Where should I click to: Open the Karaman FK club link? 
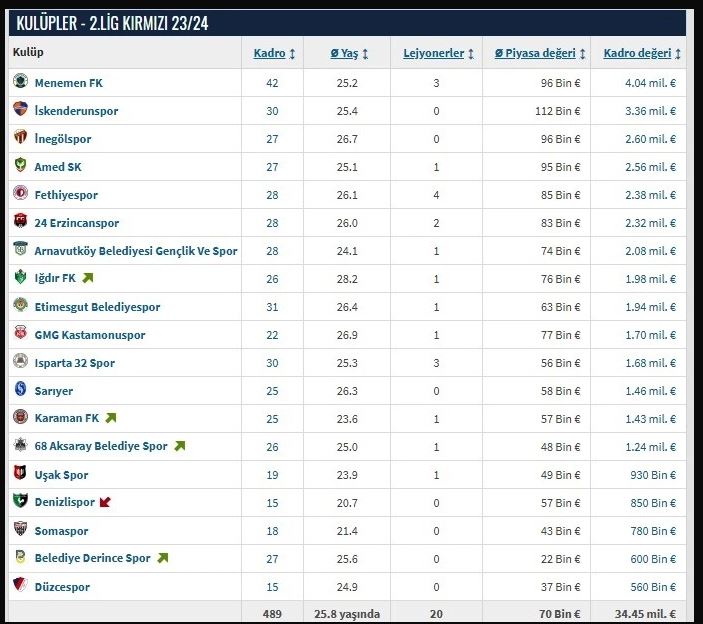67,418
